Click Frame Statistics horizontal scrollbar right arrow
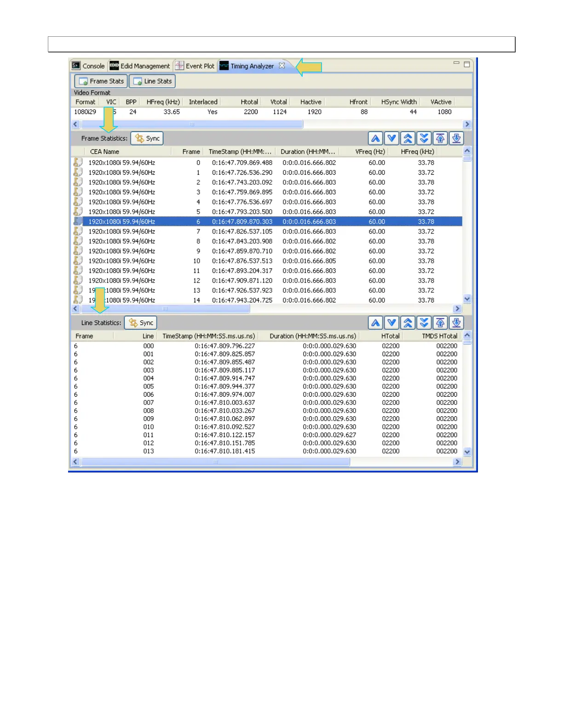This screenshot has height=728, width=563. 457,309
